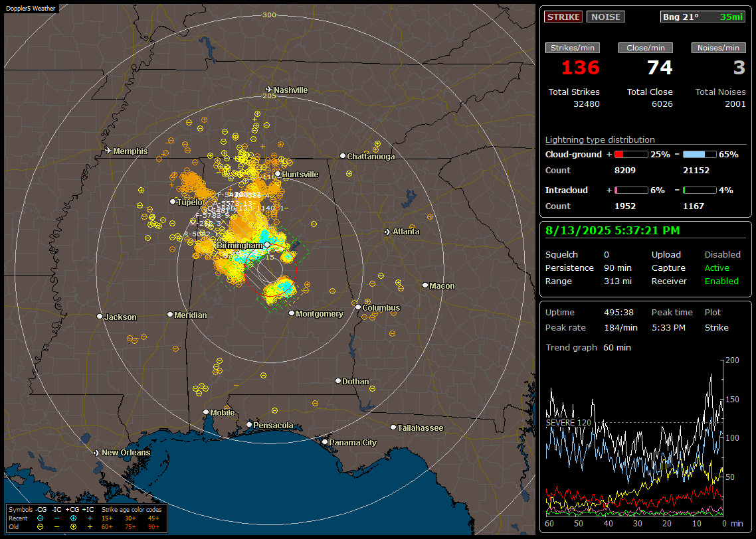Click the Recent -CG cyan symbol in legend

pos(40,518)
